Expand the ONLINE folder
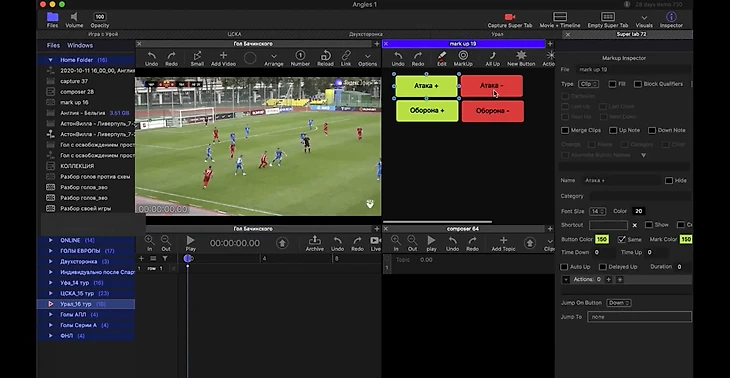The width and height of the screenshot is (730, 378). pos(51,240)
